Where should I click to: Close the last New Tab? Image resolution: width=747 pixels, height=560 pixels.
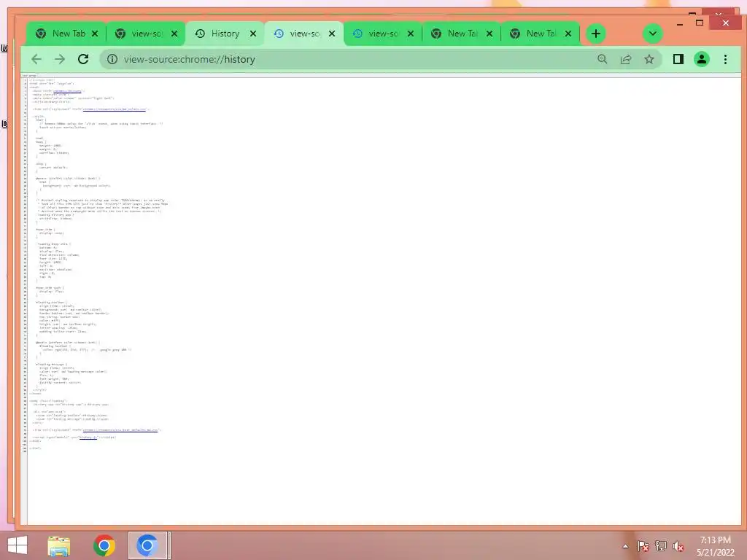[x=568, y=34]
